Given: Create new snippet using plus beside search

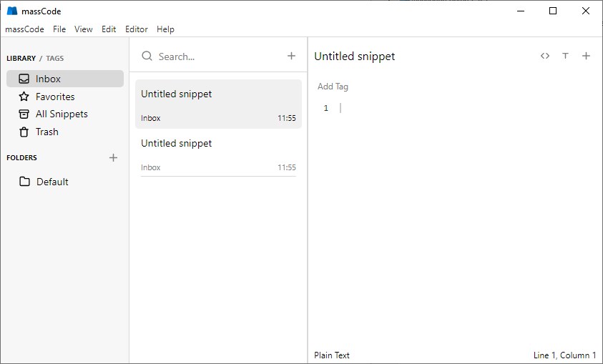Looking at the screenshot, I should (x=291, y=56).
